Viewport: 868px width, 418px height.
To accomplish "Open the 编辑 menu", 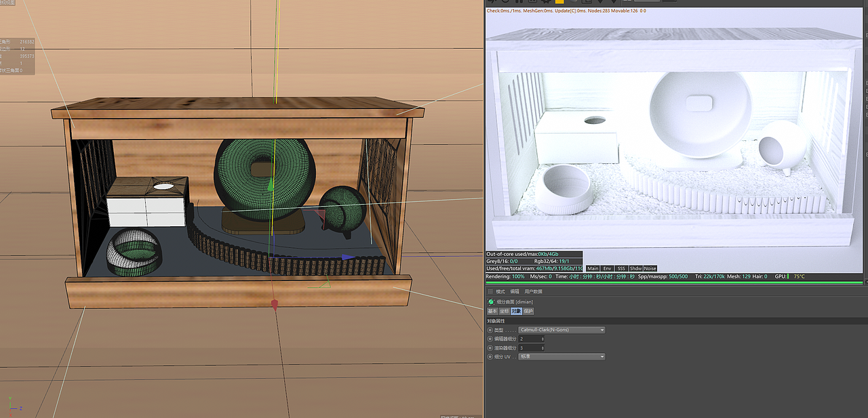I will (x=515, y=291).
